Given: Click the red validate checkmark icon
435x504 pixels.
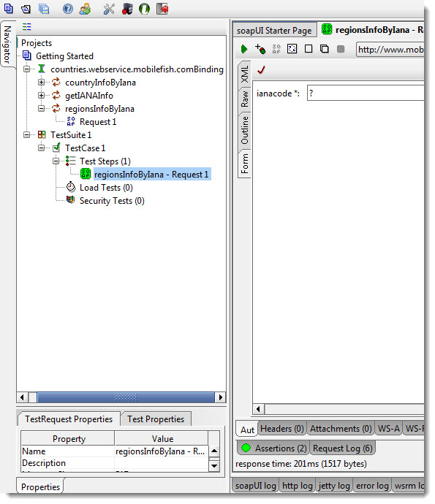Looking at the screenshot, I should tap(261, 69).
